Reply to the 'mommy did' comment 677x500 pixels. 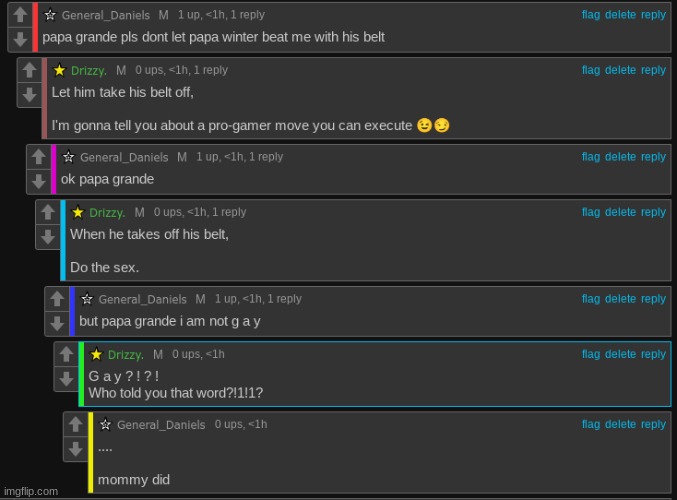(653, 424)
